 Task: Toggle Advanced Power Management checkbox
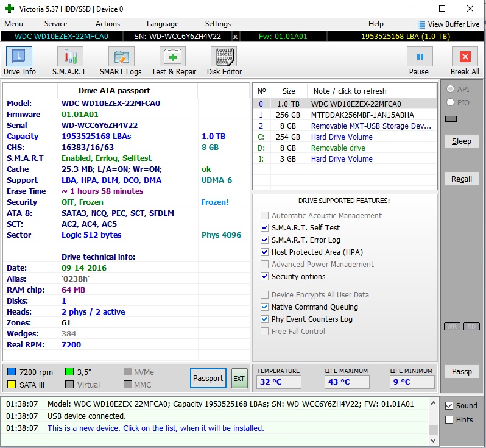click(264, 265)
